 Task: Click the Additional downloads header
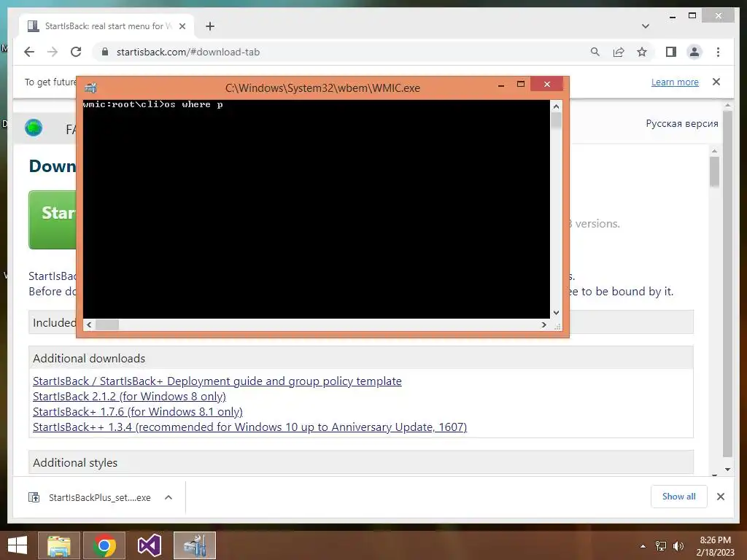coord(360,358)
